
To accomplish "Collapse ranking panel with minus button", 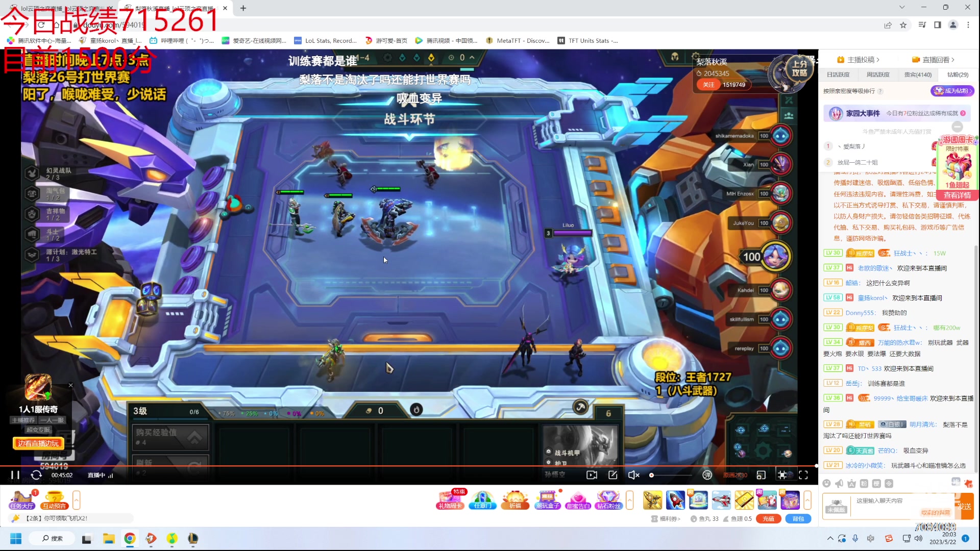I will [958, 127].
